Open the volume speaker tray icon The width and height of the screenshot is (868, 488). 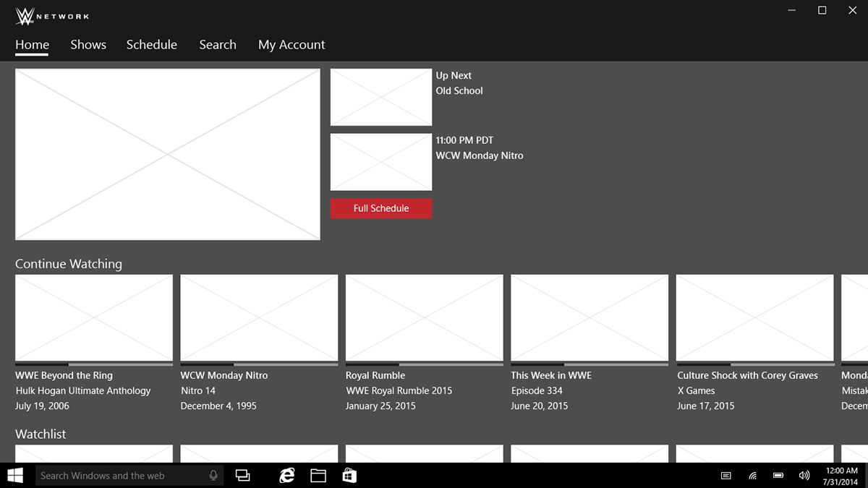804,476
